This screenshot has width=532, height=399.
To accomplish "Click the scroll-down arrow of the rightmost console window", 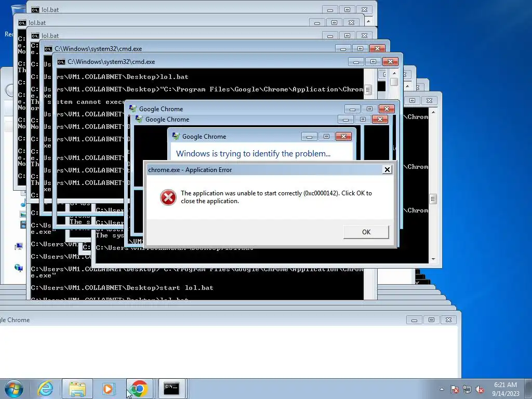I will click(433, 259).
